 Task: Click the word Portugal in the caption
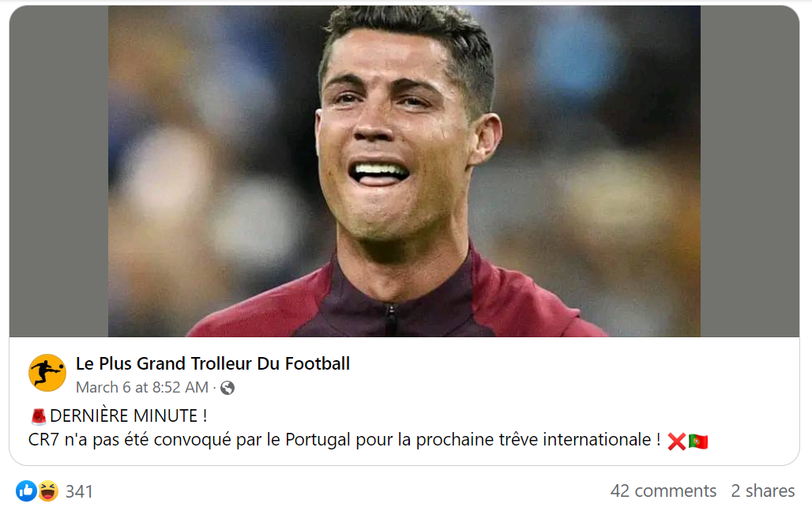click(x=318, y=440)
